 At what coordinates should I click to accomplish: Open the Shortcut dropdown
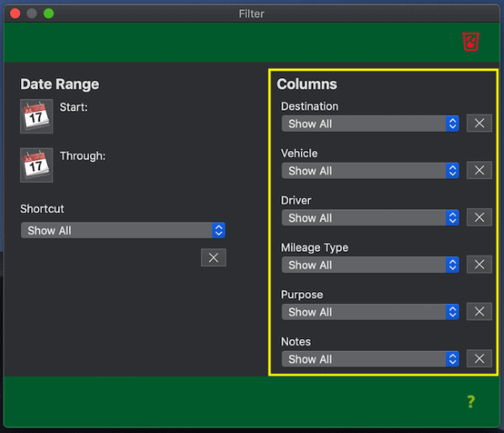click(x=123, y=231)
